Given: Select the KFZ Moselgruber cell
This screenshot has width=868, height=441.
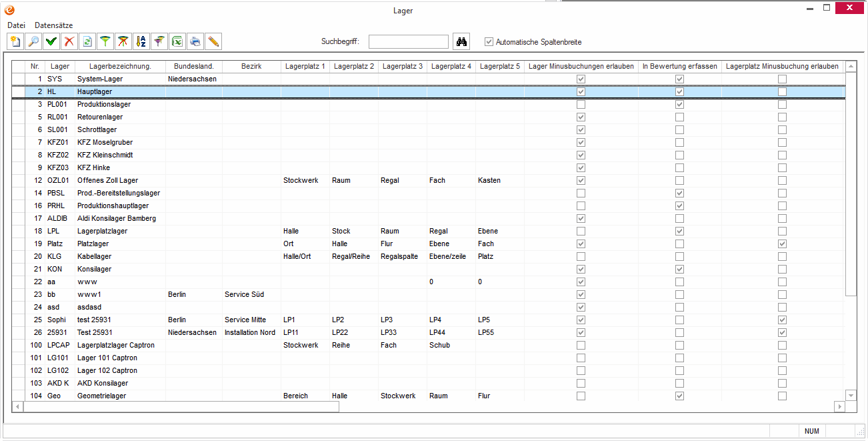Looking at the screenshot, I should (120, 142).
